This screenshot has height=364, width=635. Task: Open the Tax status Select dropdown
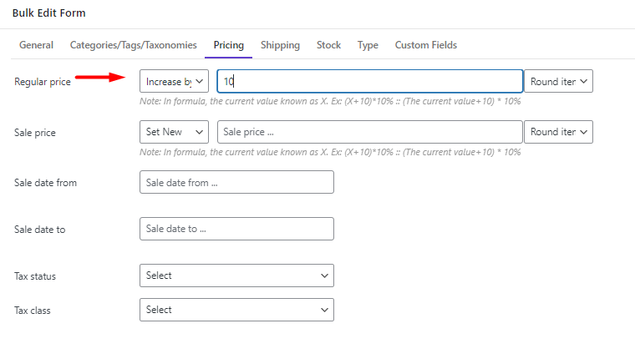tap(237, 276)
